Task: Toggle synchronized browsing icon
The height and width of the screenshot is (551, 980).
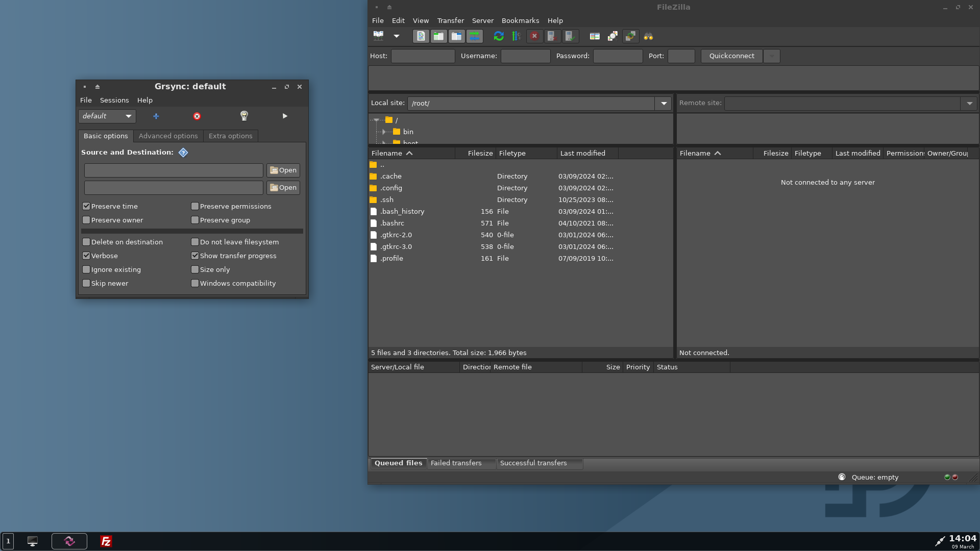Action: pyautogui.click(x=630, y=36)
